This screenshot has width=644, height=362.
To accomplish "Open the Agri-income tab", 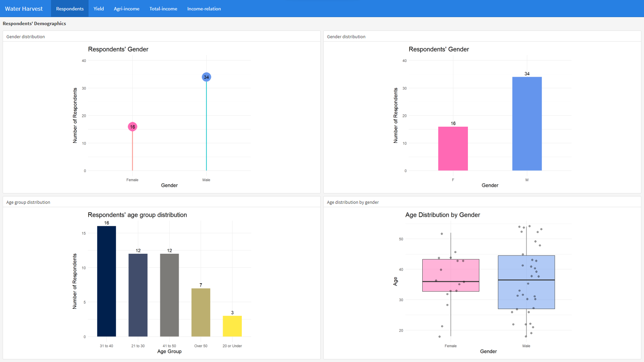I will click(126, 9).
